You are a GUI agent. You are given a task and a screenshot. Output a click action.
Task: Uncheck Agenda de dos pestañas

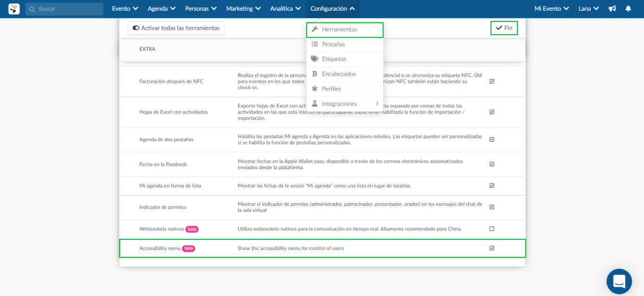492,139
